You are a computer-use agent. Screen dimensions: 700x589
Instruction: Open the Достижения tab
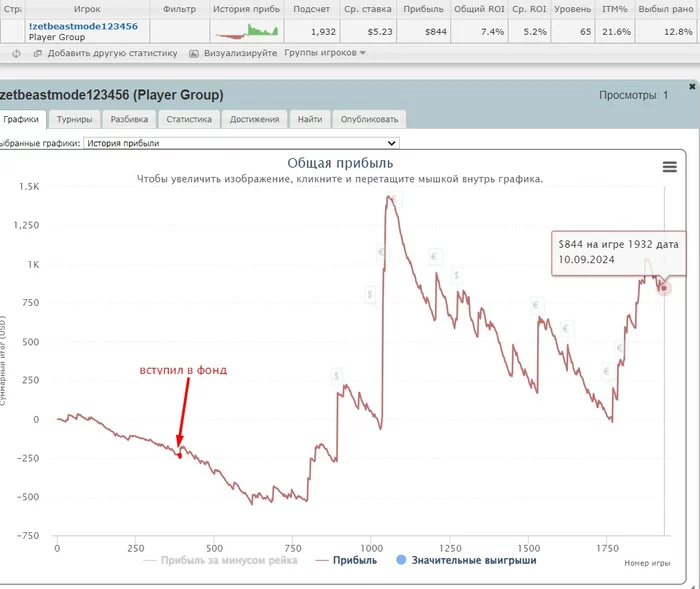pos(254,119)
